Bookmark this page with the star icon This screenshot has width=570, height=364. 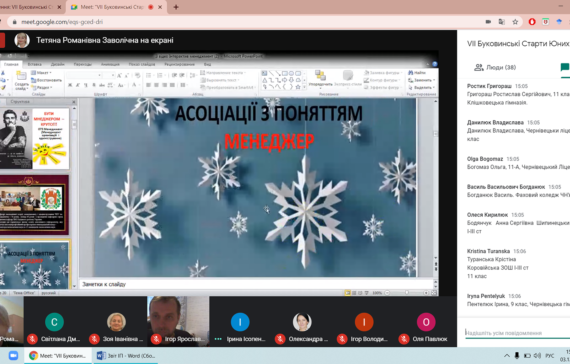click(515, 22)
